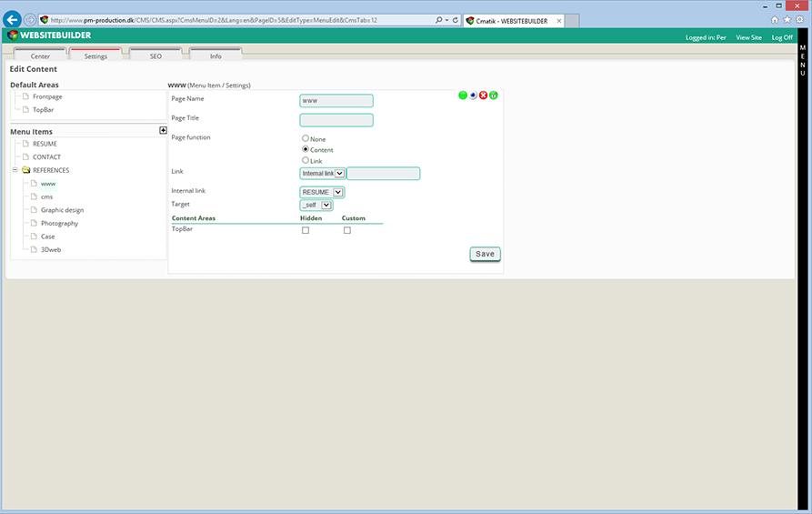Open the browser tools gear icon
812x514 pixels.
(x=800, y=19)
